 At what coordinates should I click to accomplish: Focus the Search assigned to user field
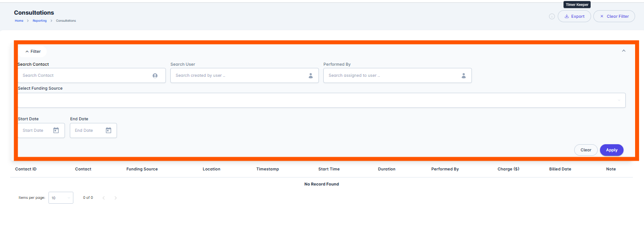(x=398, y=75)
